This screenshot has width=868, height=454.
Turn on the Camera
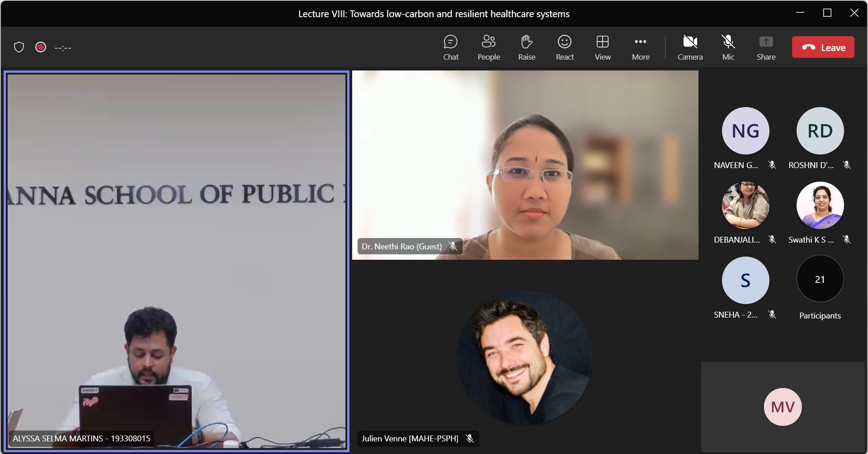click(690, 47)
